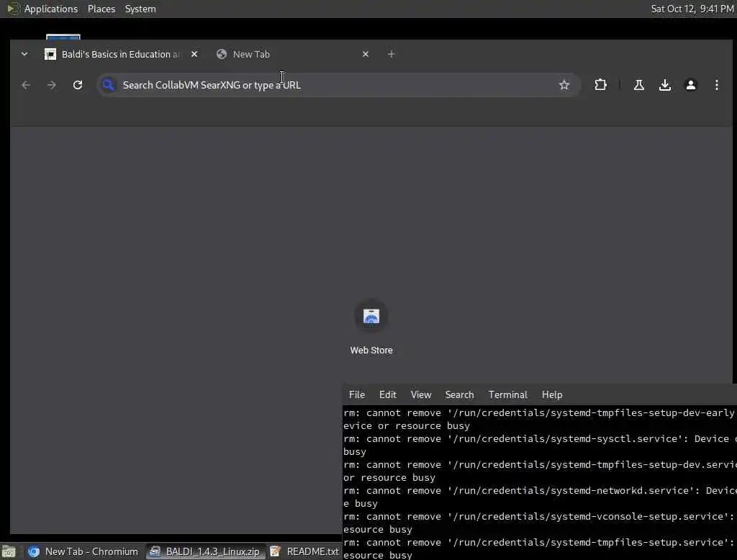Open the Downloads tray icon
Screen dimensions: 737x560
pyautogui.click(x=664, y=85)
